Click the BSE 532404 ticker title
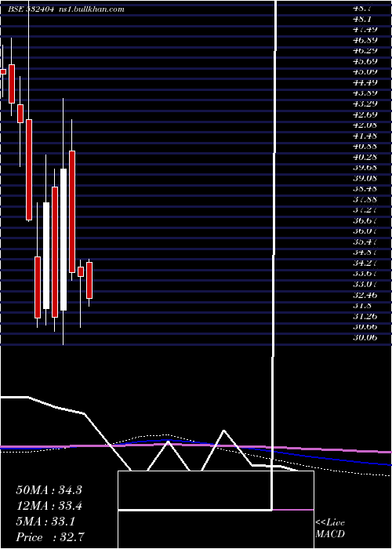Screen dimensions: 392x549 pos(31,9)
